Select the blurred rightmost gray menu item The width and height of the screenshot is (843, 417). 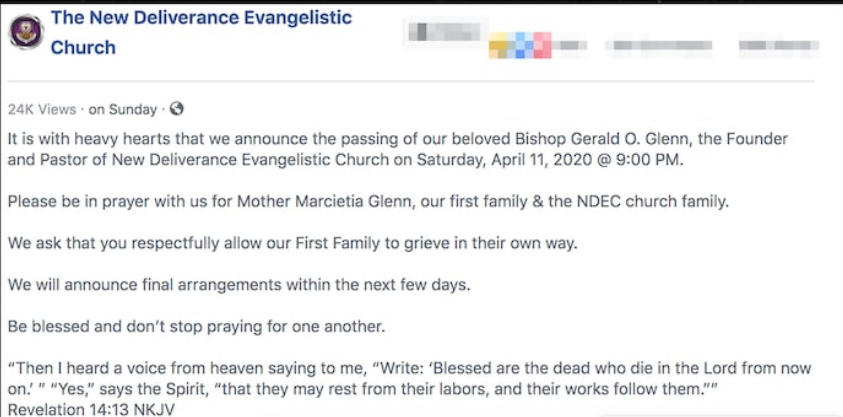(x=778, y=46)
